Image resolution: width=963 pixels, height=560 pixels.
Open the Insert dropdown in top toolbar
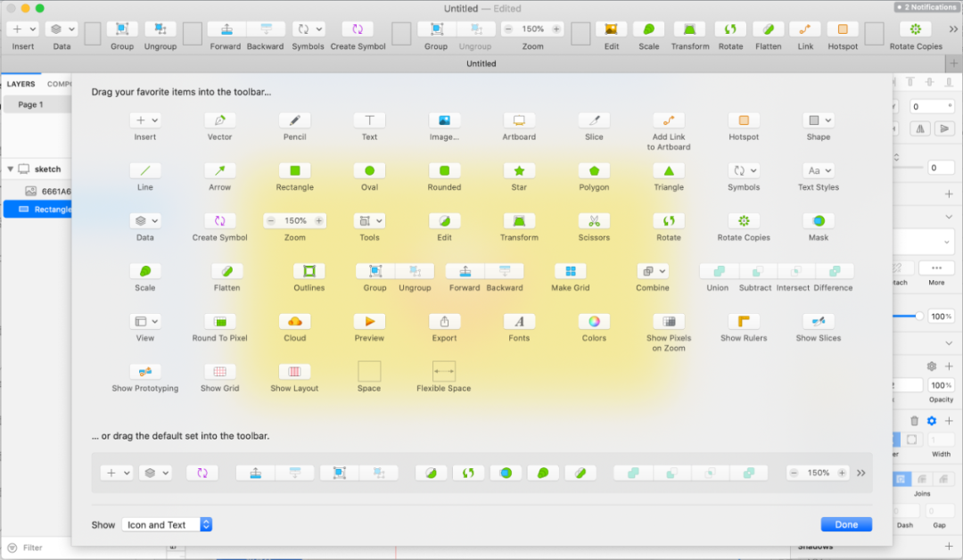click(x=22, y=29)
